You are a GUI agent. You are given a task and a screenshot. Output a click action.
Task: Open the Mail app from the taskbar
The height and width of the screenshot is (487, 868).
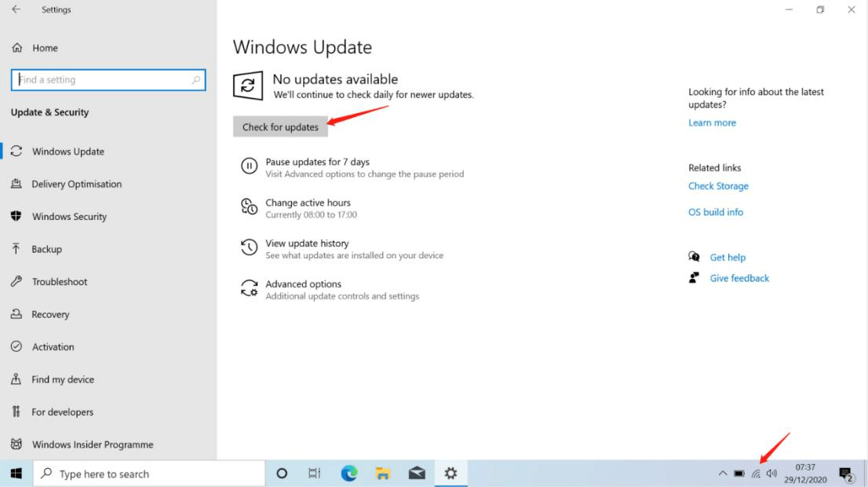pos(417,474)
